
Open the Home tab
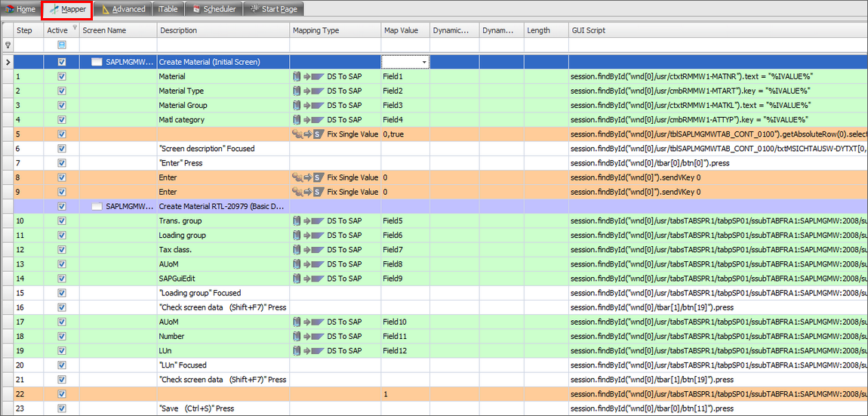click(x=20, y=9)
